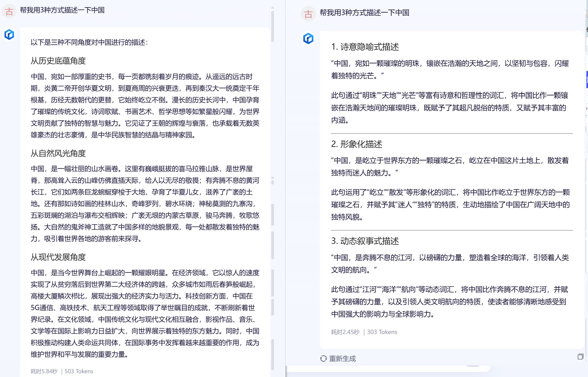
Task: Click the 重新生成 regenerate button
Action: (338, 359)
